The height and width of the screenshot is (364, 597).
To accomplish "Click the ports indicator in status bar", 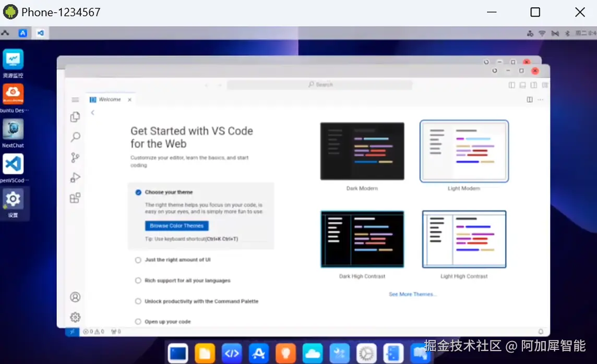I will pos(116,332).
